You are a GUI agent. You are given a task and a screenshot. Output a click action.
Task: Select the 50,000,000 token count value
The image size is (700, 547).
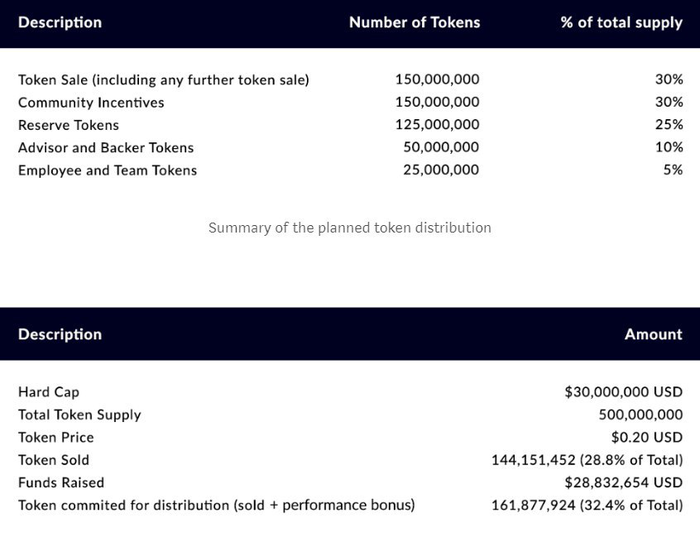(x=441, y=148)
